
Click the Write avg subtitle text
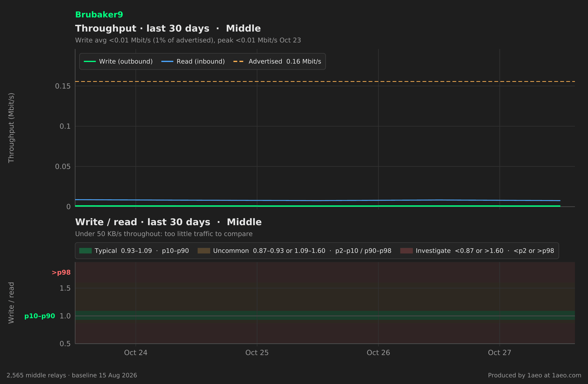click(188, 40)
